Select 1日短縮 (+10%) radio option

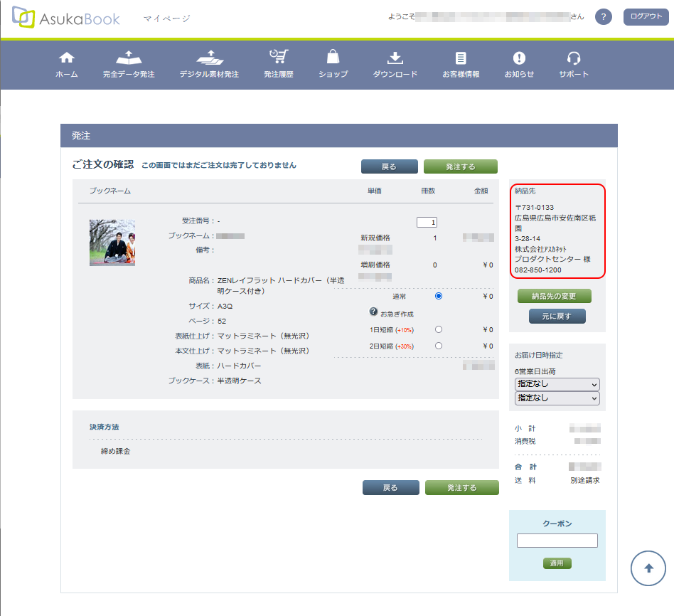(x=438, y=329)
